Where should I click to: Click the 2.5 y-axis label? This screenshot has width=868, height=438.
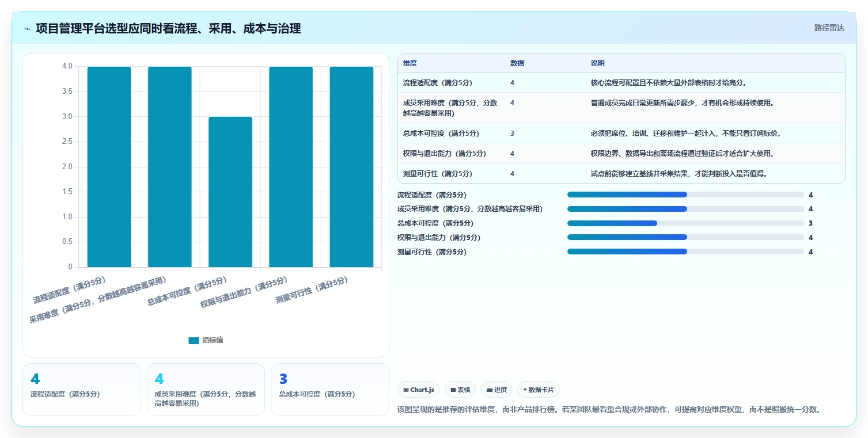[67, 142]
